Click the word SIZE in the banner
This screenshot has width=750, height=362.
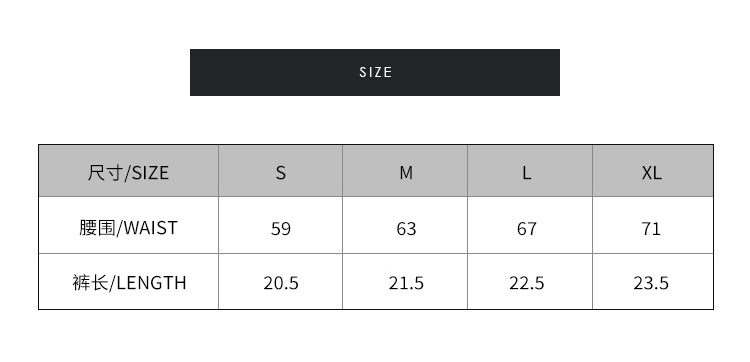(x=375, y=72)
